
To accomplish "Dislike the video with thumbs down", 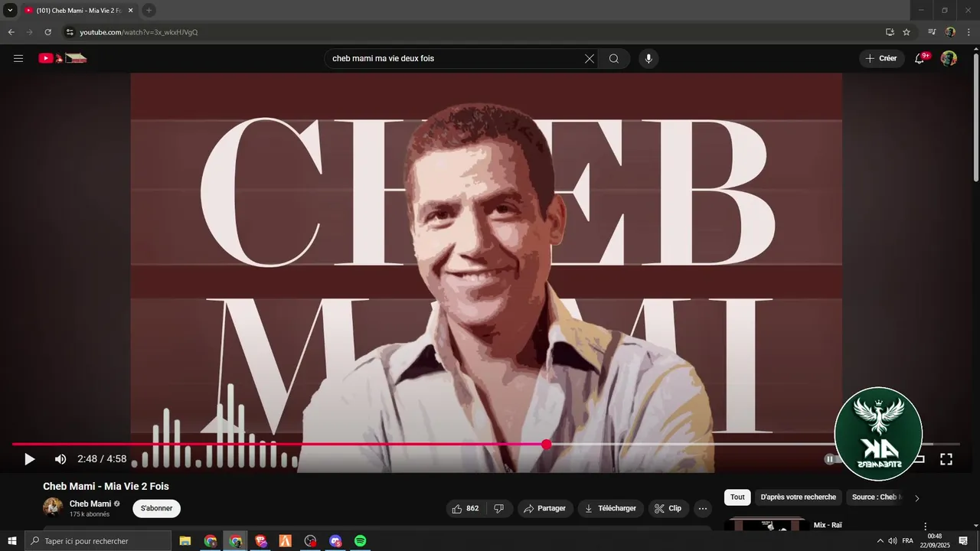I will [x=499, y=508].
